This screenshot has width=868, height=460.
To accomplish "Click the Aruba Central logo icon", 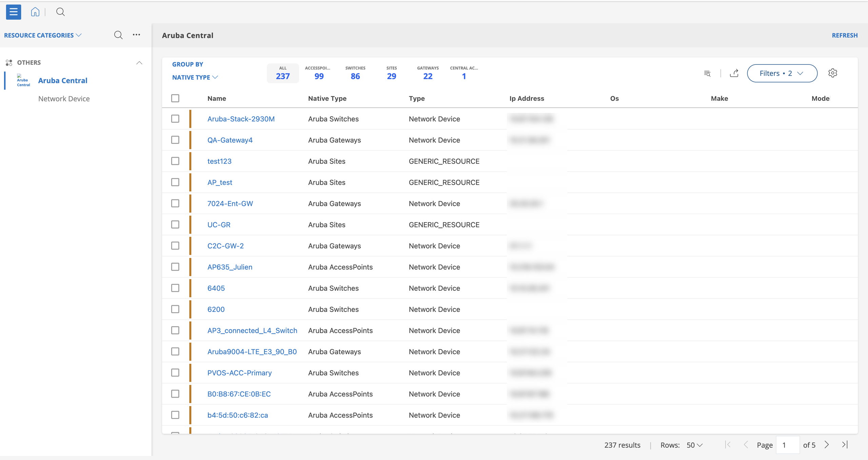I will point(23,80).
